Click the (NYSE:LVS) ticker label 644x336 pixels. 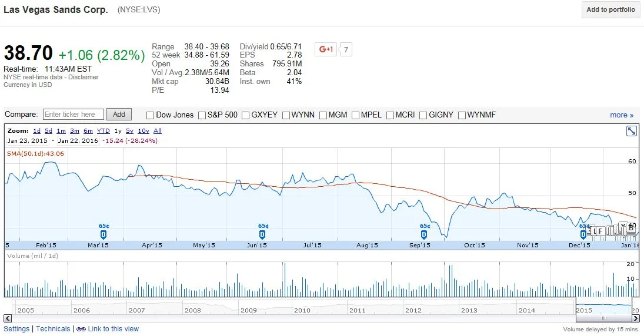click(x=139, y=9)
